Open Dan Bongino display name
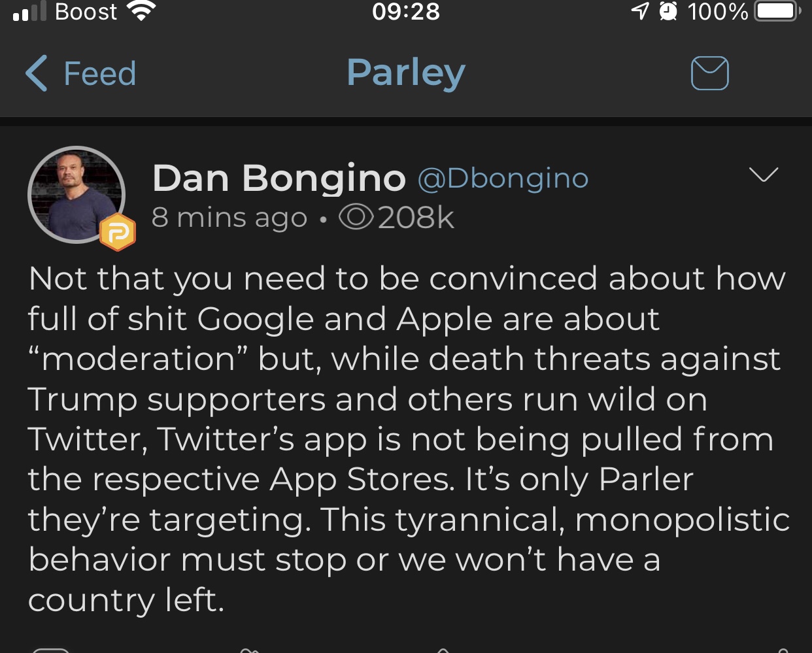This screenshot has width=812, height=653. [x=279, y=178]
